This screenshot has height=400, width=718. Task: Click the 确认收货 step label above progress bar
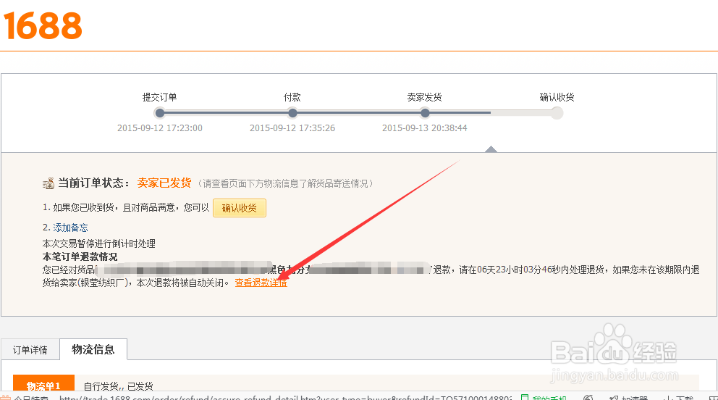557,97
